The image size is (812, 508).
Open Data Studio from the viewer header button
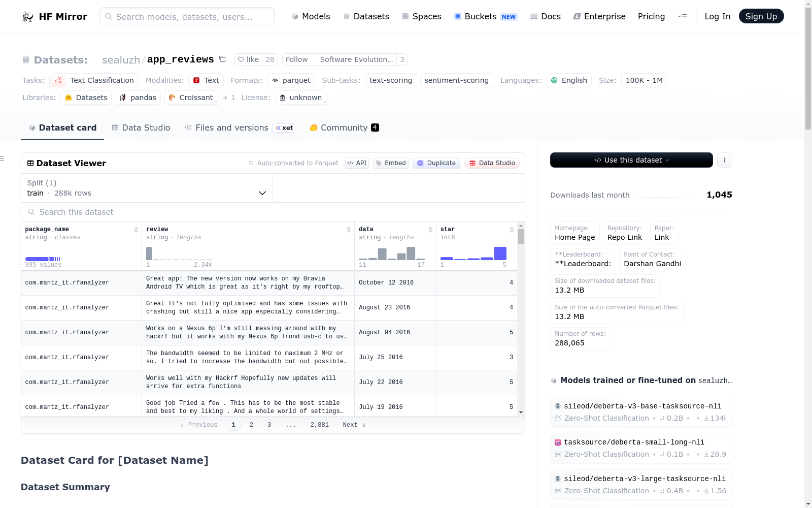492,163
